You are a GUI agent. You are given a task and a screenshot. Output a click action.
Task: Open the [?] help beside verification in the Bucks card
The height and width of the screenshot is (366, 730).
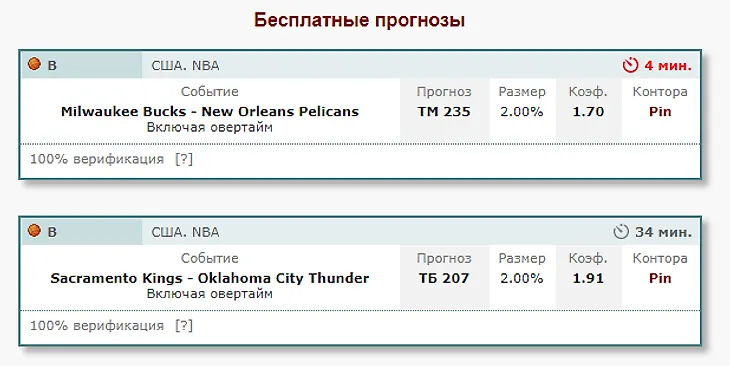(184, 159)
